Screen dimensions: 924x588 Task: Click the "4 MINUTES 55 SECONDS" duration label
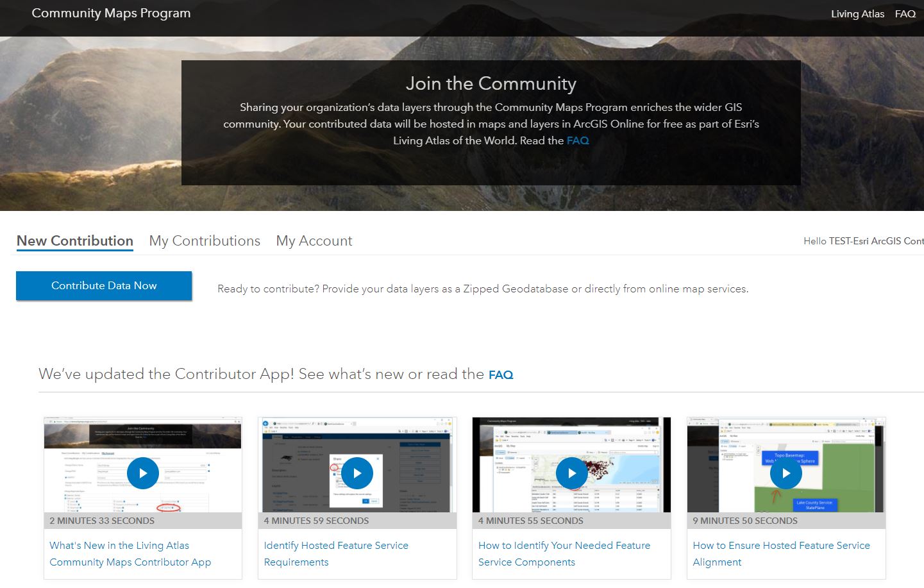point(531,521)
